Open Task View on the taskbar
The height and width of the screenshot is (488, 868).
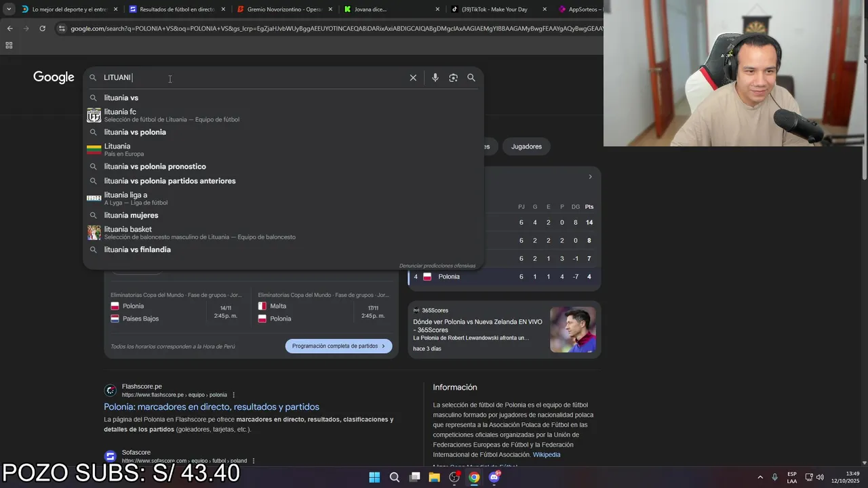point(414,477)
